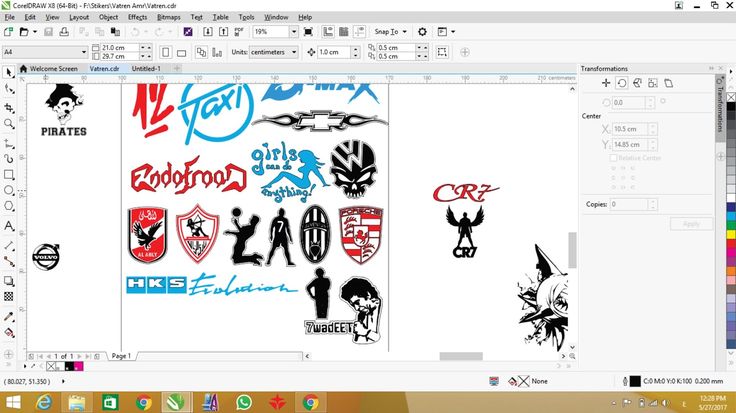The image size is (736, 413).
Task: Open the zoom level dropdown
Action: 294,31
